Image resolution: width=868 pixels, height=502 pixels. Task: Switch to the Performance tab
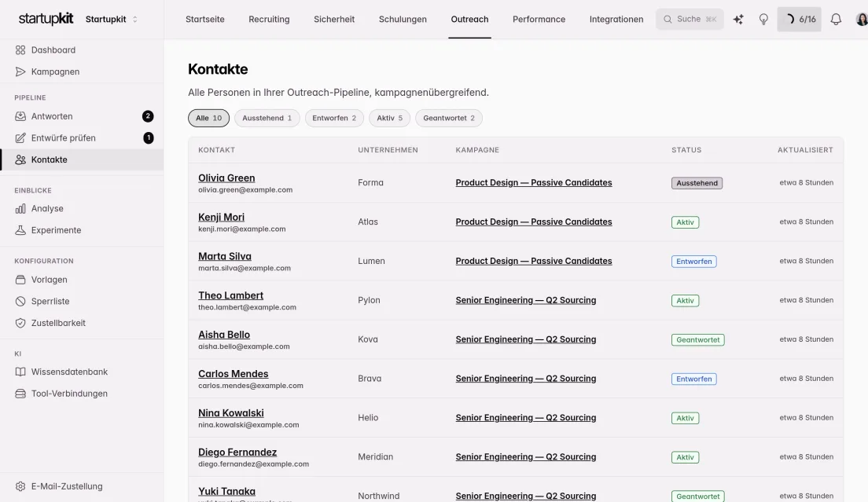[539, 20]
